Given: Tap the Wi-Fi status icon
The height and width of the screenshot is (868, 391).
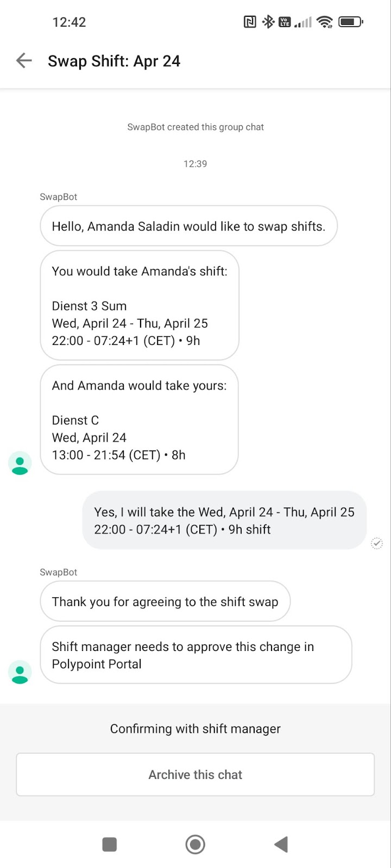Looking at the screenshot, I should coord(325,22).
